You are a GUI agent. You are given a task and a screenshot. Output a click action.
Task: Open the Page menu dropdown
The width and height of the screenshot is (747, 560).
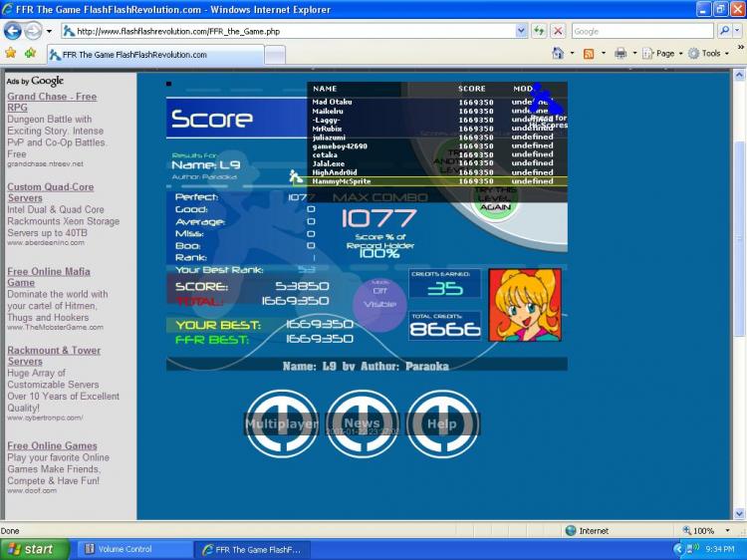point(662,54)
